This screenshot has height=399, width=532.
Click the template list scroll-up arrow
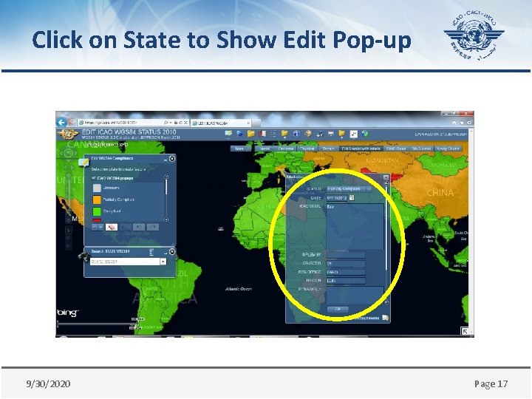(x=166, y=177)
